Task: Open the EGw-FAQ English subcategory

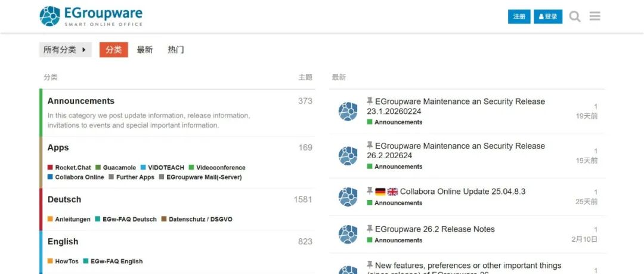Action: (x=113, y=261)
